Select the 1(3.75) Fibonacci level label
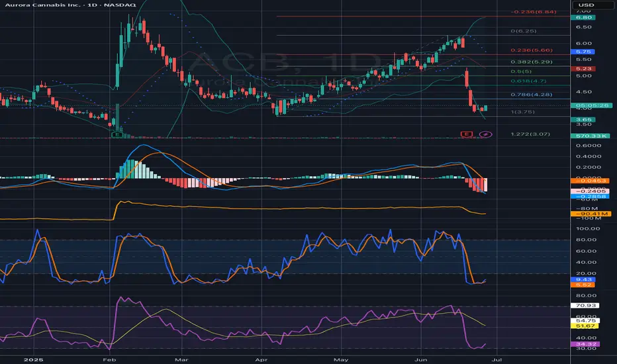Viewport: 617px width, 364px height. coord(523,112)
